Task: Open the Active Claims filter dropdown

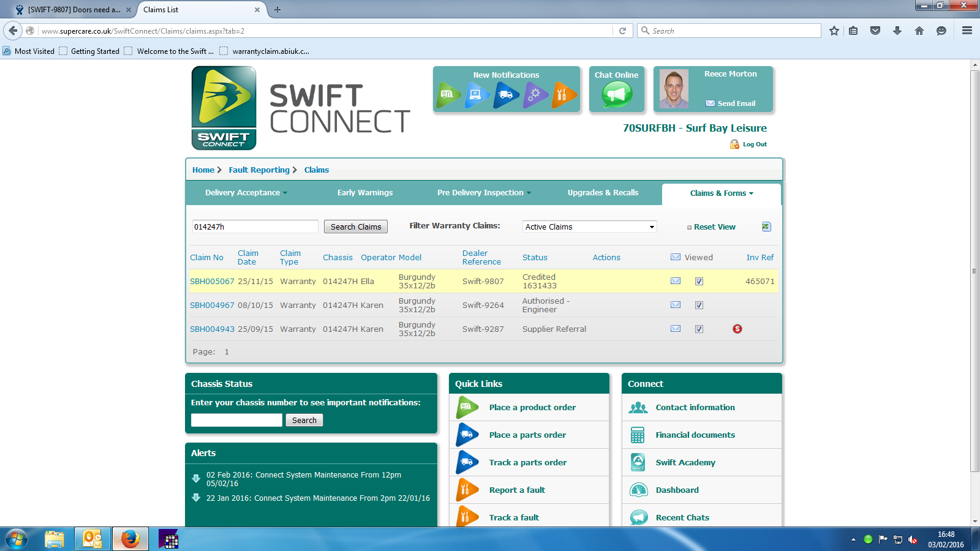Action: tap(589, 227)
